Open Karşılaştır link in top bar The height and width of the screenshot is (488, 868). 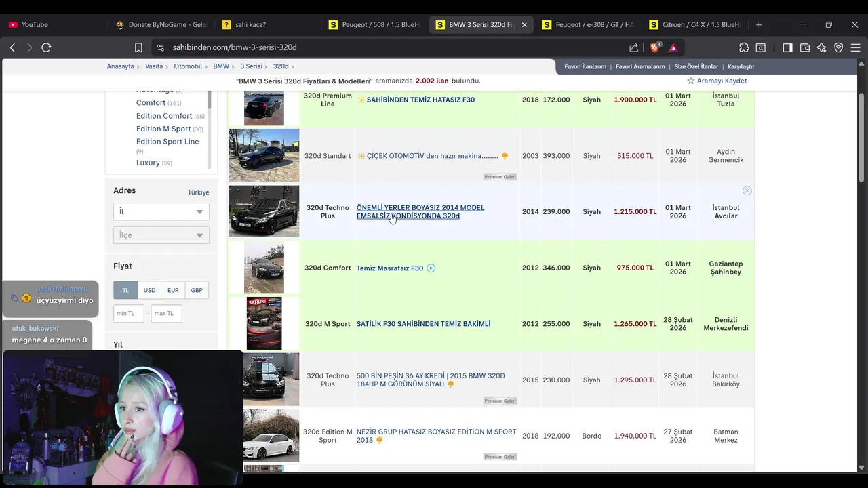click(x=741, y=66)
